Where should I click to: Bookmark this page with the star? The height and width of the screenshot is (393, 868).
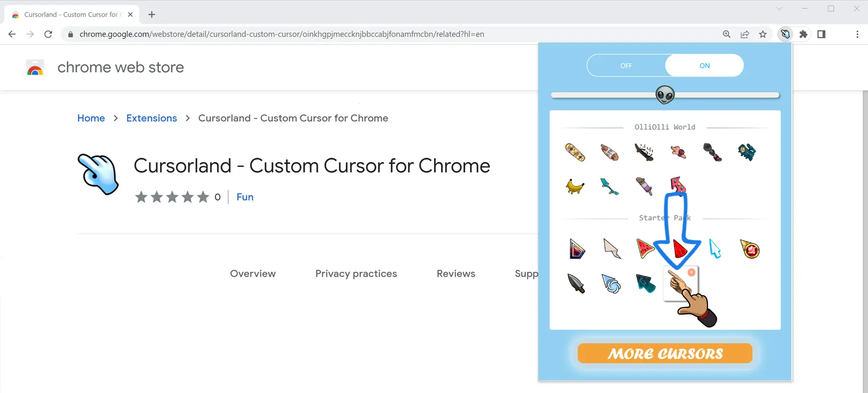pyautogui.click(x=763, y=34)
